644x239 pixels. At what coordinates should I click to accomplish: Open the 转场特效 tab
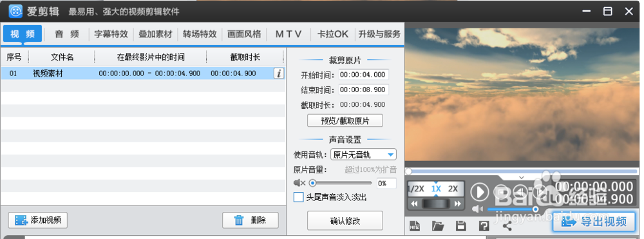(x=200, y=34)
